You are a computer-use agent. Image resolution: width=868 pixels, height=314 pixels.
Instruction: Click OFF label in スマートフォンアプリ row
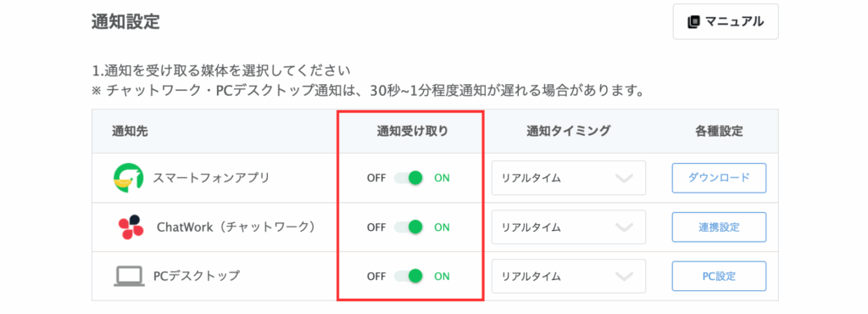coord(376,178)
